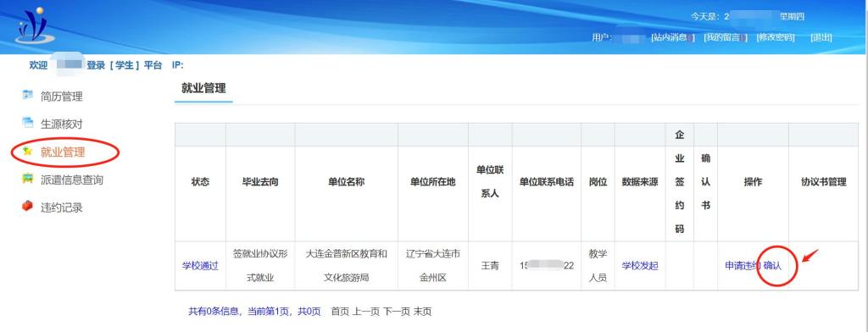
Task: Click the 企业签约码 column header
Action: click(x=680, y=181)
